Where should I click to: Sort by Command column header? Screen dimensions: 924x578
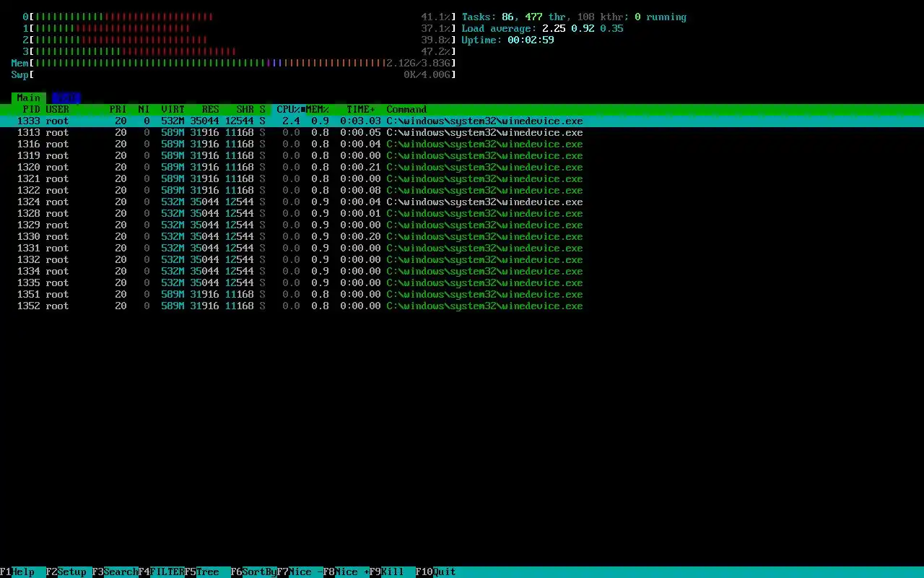pos(407,109)
